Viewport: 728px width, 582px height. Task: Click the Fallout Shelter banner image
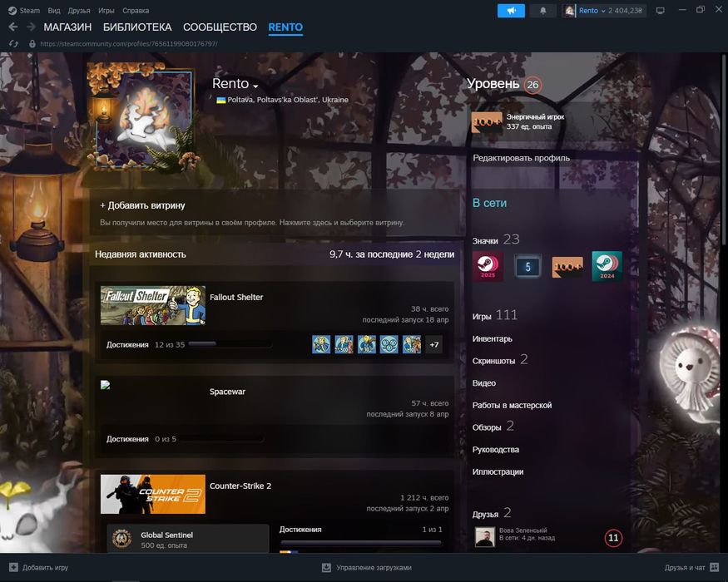(x=153, y=305)
